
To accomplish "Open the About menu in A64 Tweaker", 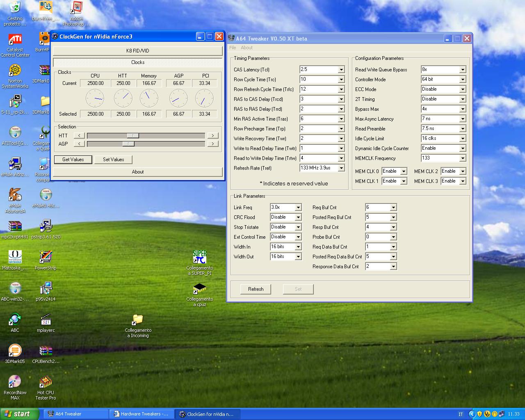I will click(x=247, y=48).
